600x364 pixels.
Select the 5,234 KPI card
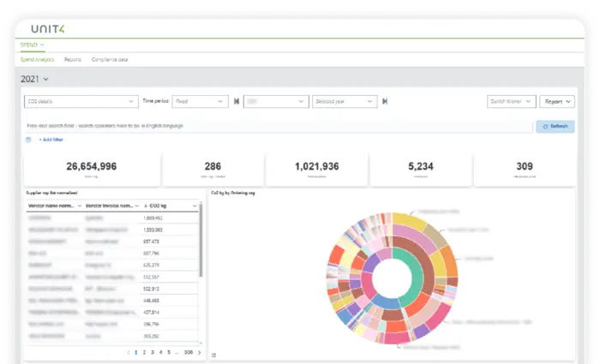(421, 170)
